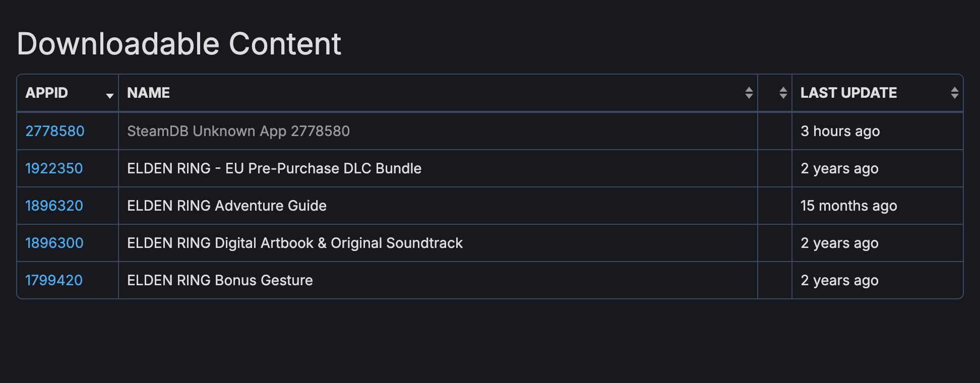Click LAST UPDATE sort arrows icon
Screen dimensions: 980x383
click(954, 93)
